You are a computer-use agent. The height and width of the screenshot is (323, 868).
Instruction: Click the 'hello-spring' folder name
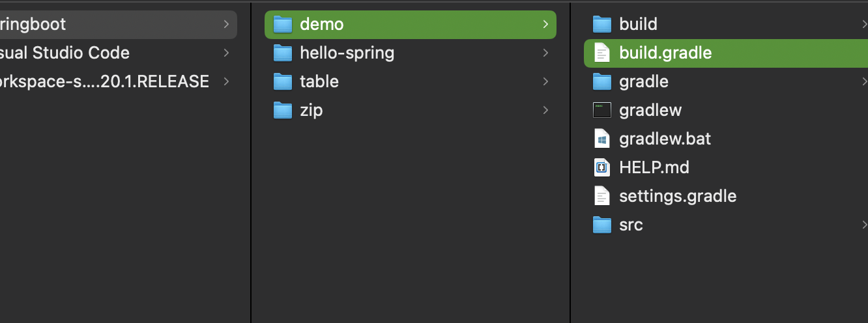click(347, 53)
